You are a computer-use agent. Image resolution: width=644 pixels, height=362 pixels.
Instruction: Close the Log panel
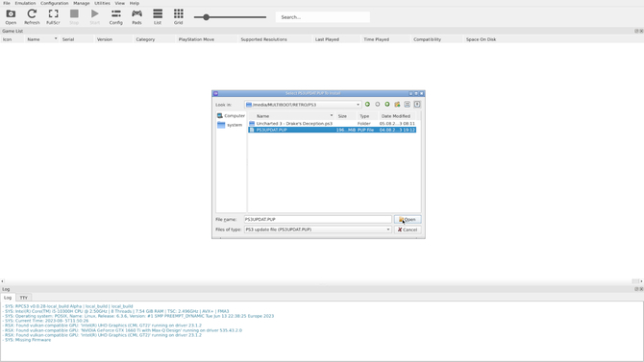pos(641,289)
